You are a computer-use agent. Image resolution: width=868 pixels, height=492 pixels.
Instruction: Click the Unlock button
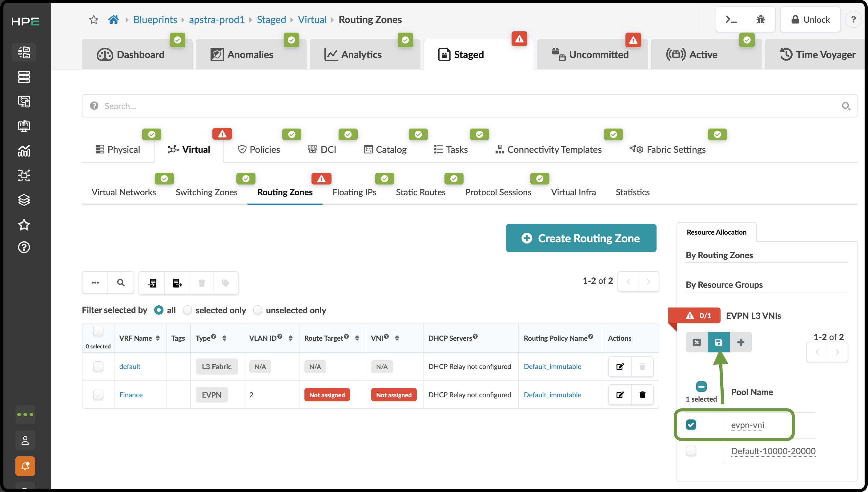point(810,20)
